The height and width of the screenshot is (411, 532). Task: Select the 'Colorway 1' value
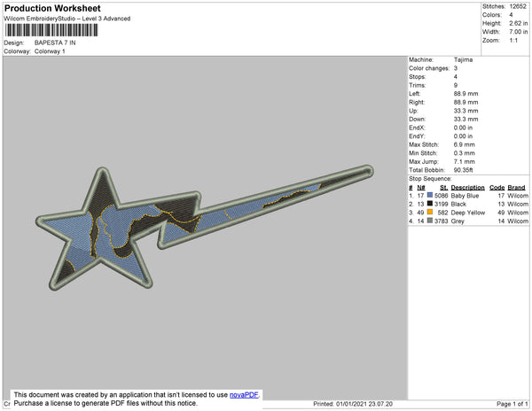click(x=50, y=51)
